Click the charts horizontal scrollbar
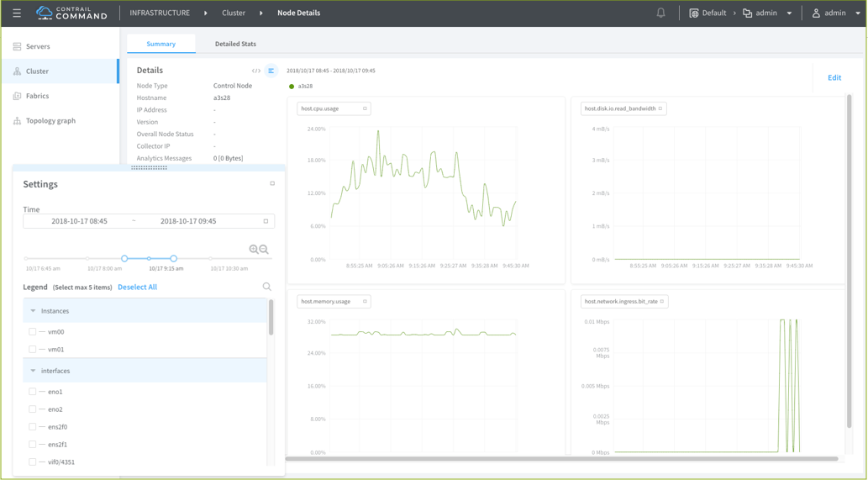The image size is (868, 480). tap(562, 458)
